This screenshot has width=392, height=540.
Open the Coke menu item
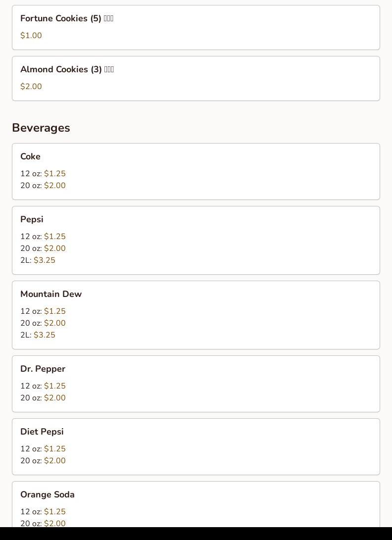pyautogui.click(x=30, y=156)
